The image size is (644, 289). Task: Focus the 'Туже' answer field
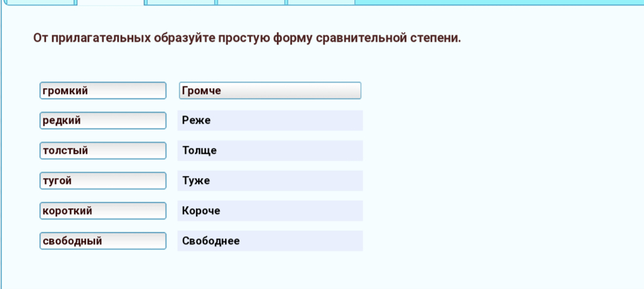[270, 181]
